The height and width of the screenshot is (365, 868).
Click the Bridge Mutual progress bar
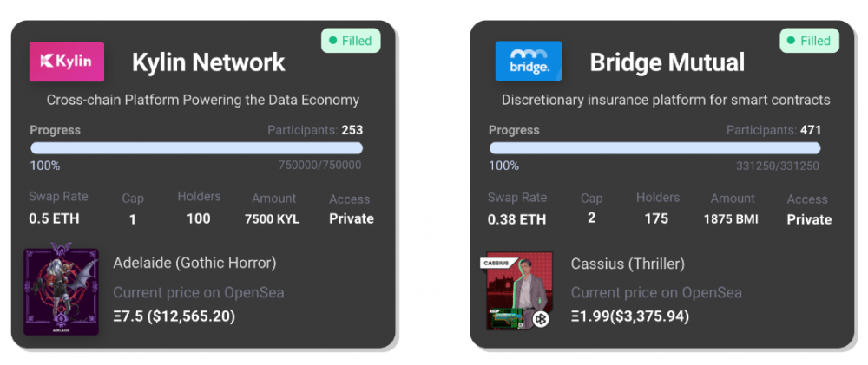tap(654, 148)
